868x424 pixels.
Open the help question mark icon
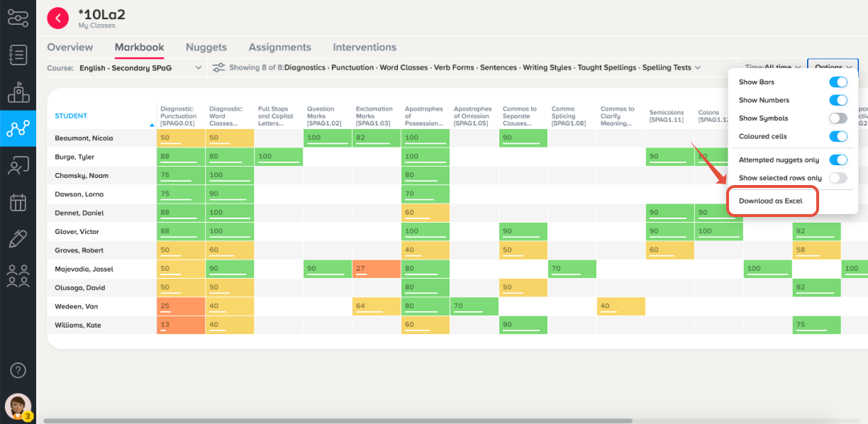coord(18,370)
